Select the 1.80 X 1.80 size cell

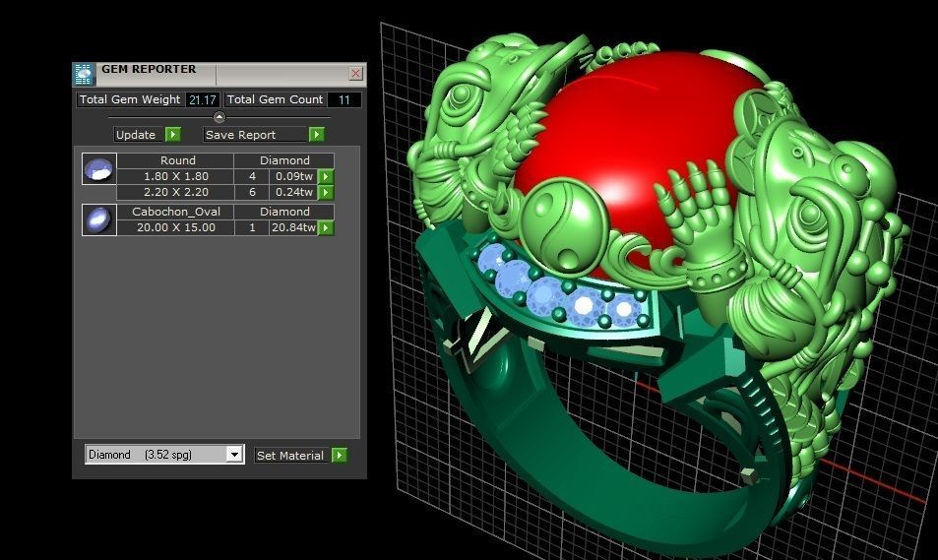[176, 176]
